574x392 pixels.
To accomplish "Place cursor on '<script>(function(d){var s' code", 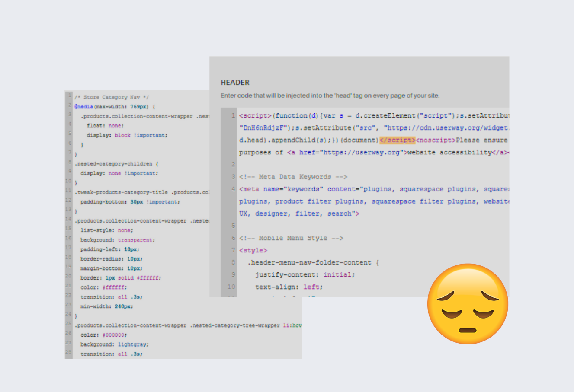I will click(x=291, y=116).
